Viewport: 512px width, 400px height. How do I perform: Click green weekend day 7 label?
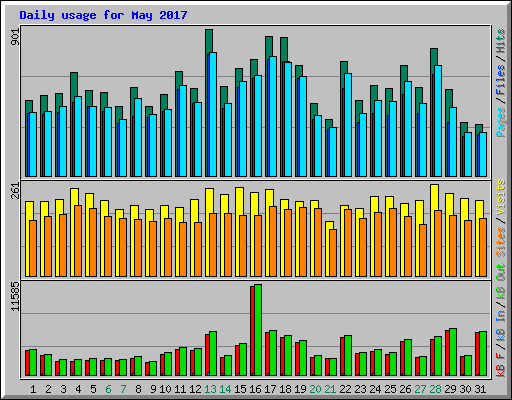point(123,389)
